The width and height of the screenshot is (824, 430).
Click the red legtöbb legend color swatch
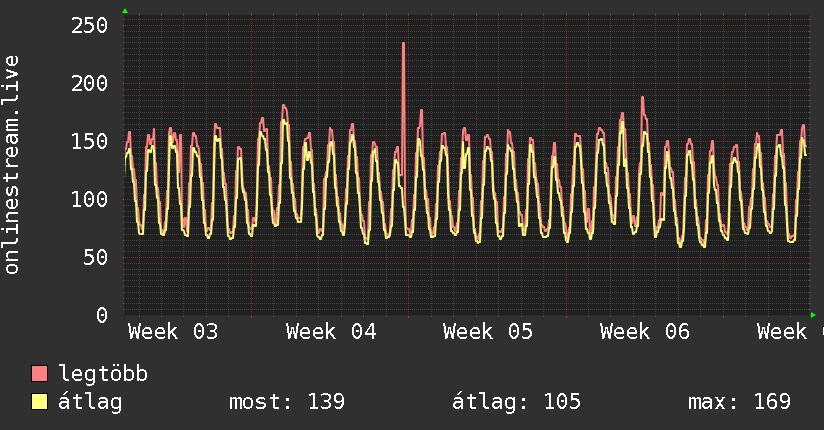[x=40, y=374]
